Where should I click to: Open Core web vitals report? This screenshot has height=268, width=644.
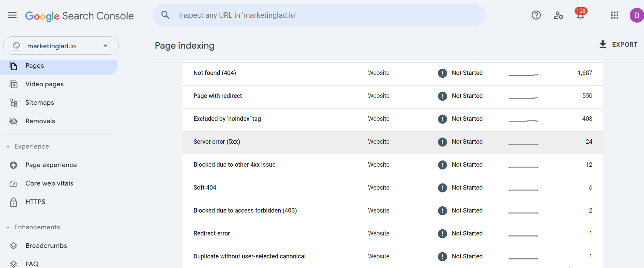(x=49, y=183)
